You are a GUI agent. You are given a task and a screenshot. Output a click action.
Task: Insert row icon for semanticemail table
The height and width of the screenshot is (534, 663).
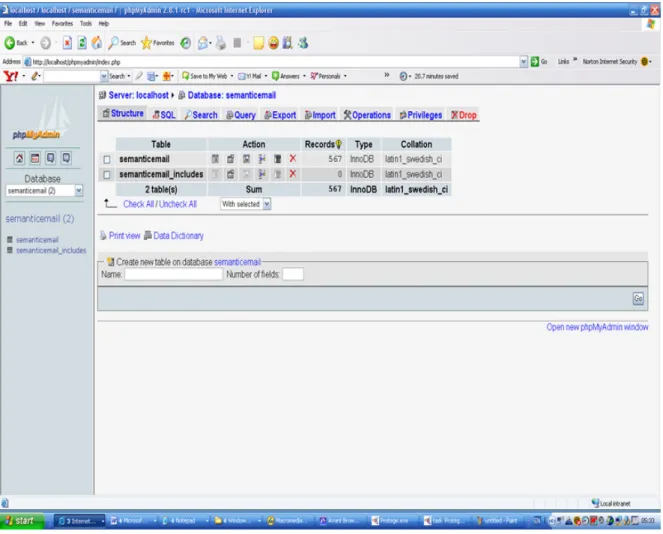click(x=262, y=159)
